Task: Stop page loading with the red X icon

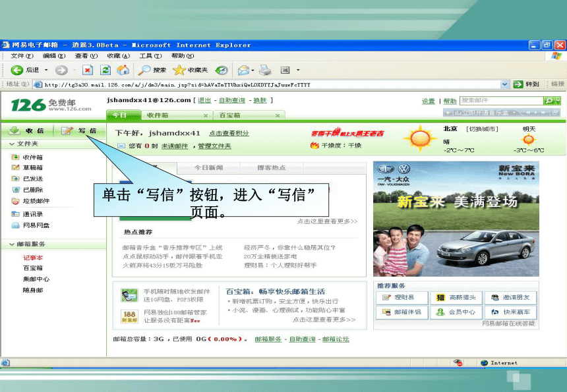Action: pos(88,70)
